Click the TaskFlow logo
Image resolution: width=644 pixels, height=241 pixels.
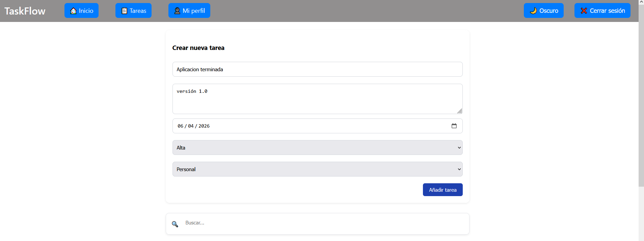coord(25,11)
